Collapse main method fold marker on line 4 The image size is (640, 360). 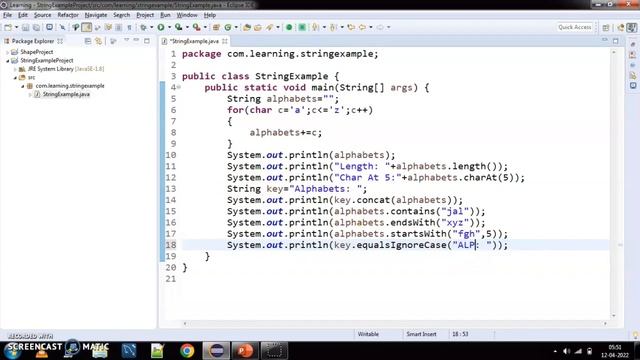point(179,87)
